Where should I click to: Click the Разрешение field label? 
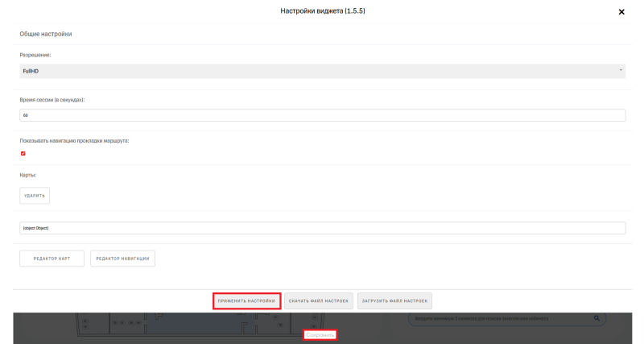click(x=35, y=55)
